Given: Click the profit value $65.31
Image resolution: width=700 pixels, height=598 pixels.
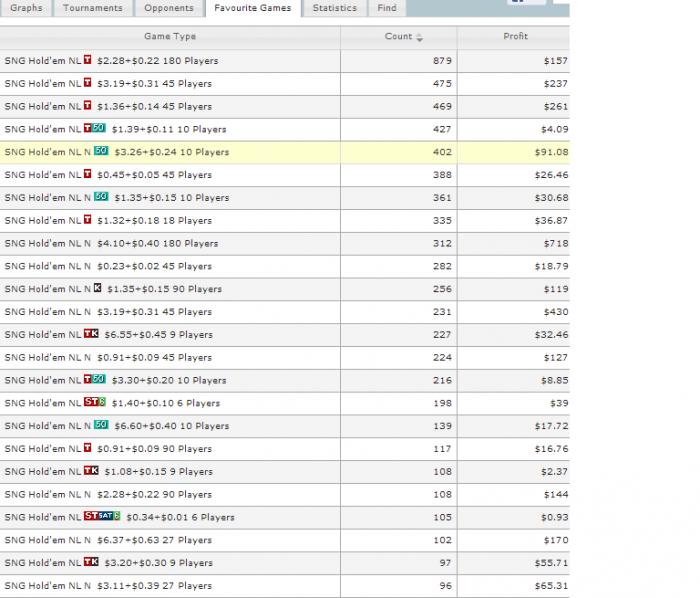Looking at the screenshot, I should point(551,586).
